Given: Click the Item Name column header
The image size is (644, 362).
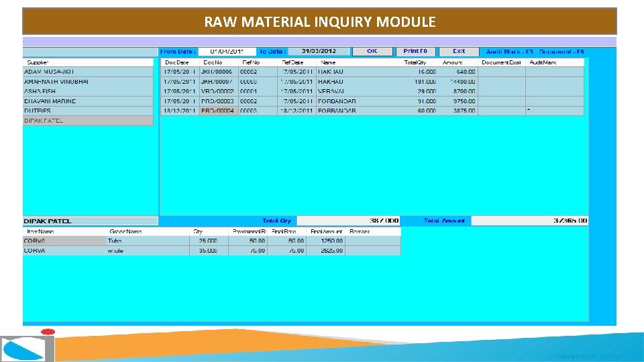Looking at the screenshot, I should click(x=65, y=231).
